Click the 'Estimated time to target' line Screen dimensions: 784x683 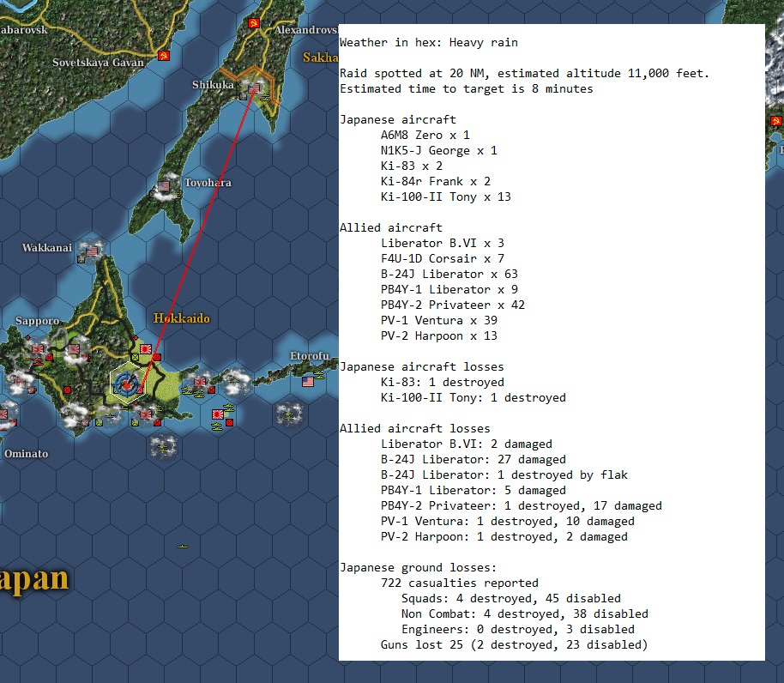click(x=467, y=89)
